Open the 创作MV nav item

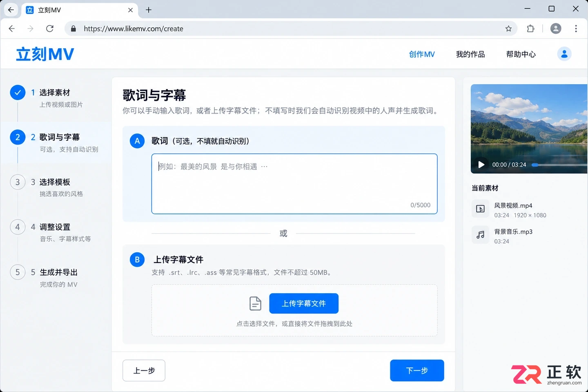coord(422,54)
